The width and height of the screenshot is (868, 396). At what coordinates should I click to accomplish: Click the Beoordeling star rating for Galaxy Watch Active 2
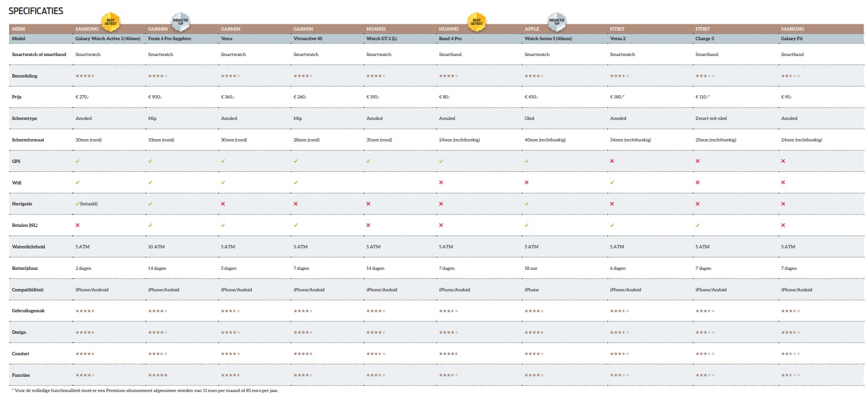coord(85,76)
